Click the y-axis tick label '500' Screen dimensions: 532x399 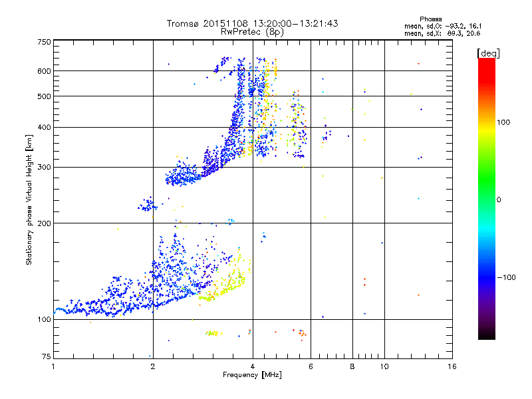click(x=44, y=96)
